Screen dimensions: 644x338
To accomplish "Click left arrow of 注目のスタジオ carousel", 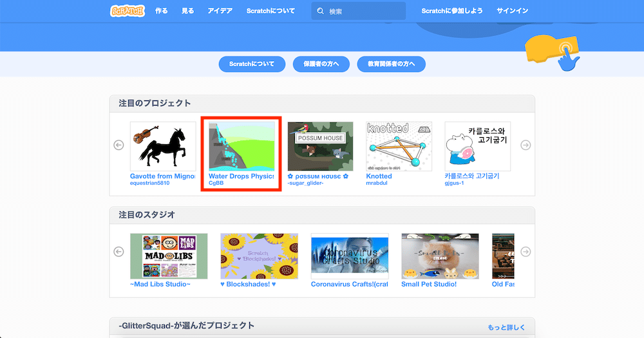I will tap(118, 251).
